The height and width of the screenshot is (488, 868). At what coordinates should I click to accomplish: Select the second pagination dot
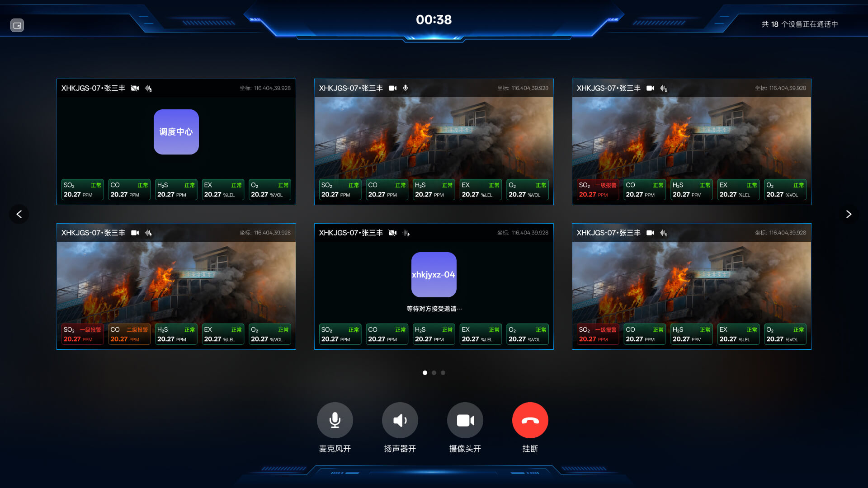(x=434, y=373)
